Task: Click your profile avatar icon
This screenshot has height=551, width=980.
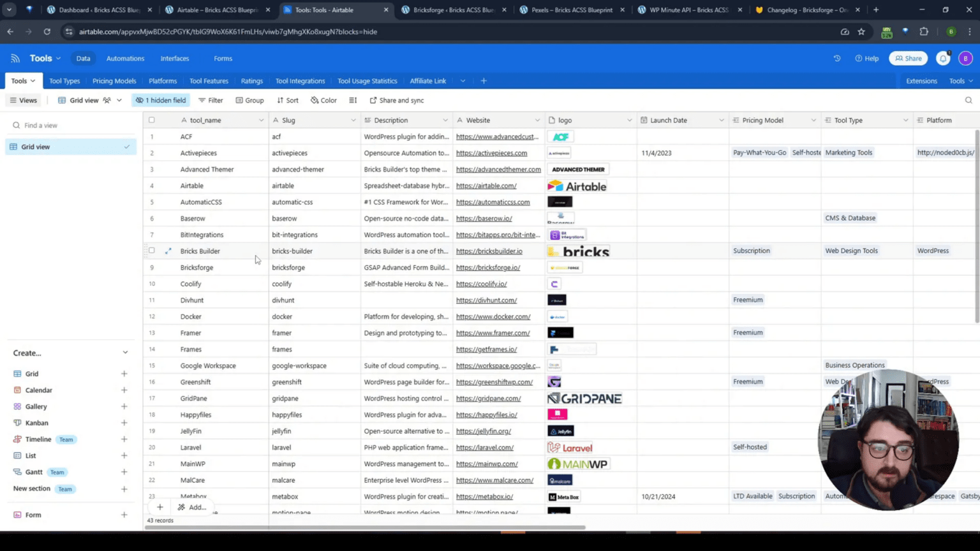Action: coord(965,58)
